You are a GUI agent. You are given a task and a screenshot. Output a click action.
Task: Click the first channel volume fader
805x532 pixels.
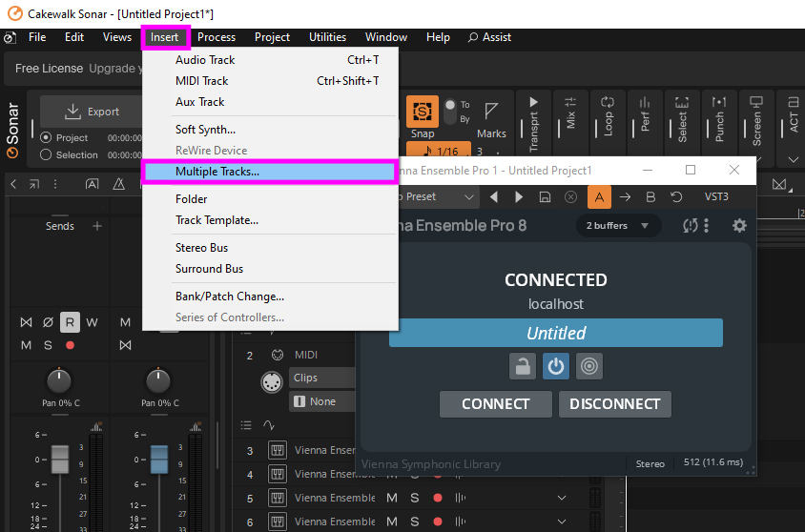point(60,459)
